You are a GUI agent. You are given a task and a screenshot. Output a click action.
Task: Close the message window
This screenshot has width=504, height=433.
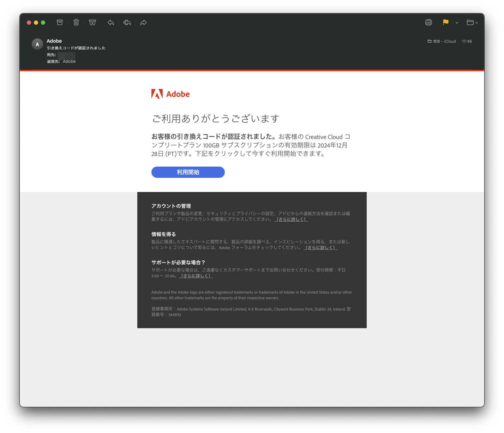point(29,23)
